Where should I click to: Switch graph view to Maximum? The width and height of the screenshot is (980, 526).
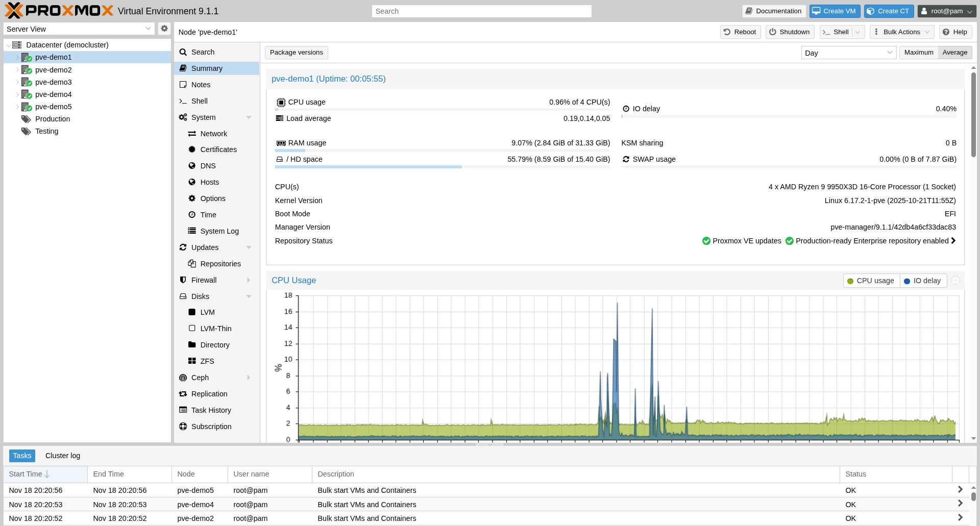click(x=918, y=52)
